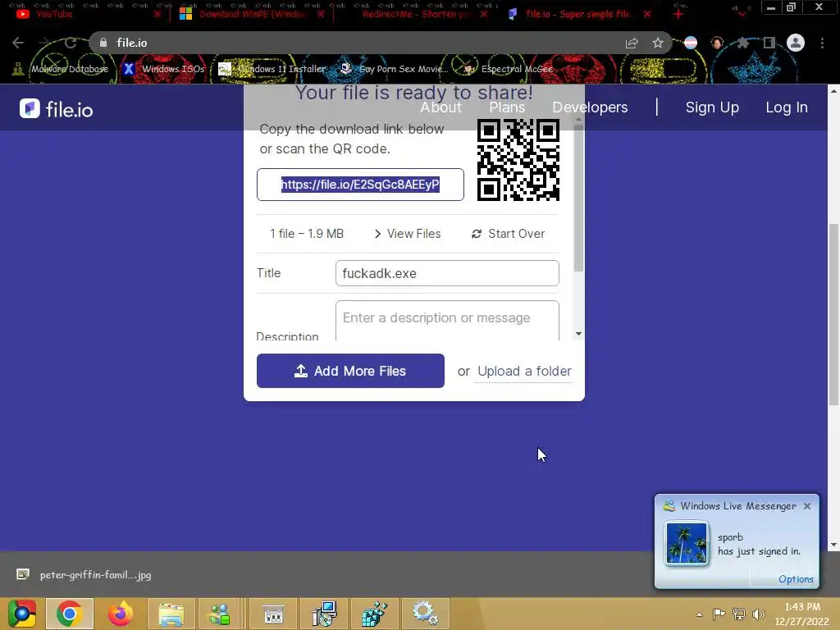840x630 pixels.
Task: Click the Add More Files button
Action: point(350,371)
